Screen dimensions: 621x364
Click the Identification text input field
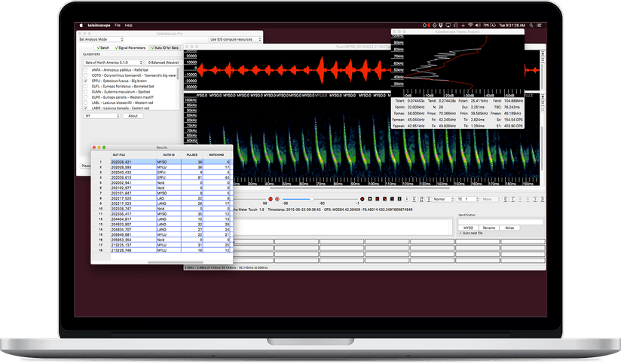(x=500, y=222)
